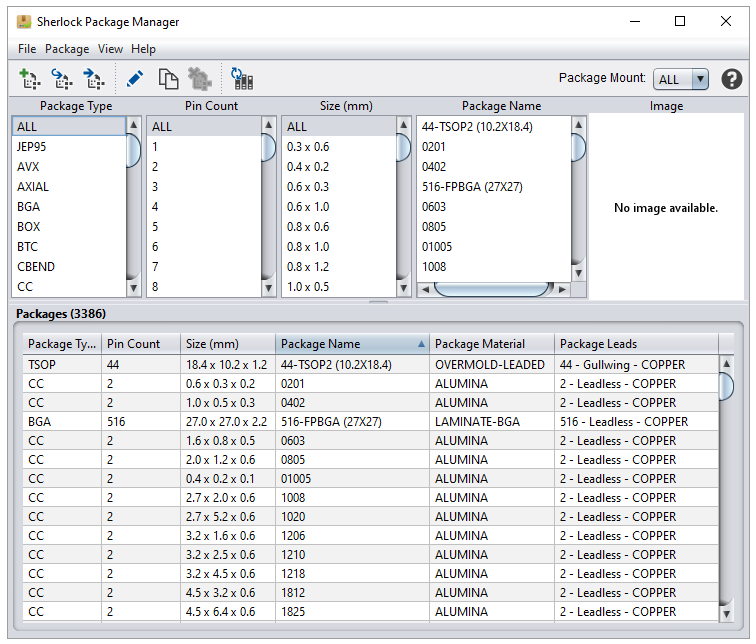Viewport: 756px width, 644px height.
Task: Sort by Package Name column header
Action: (x=352, y=344)
